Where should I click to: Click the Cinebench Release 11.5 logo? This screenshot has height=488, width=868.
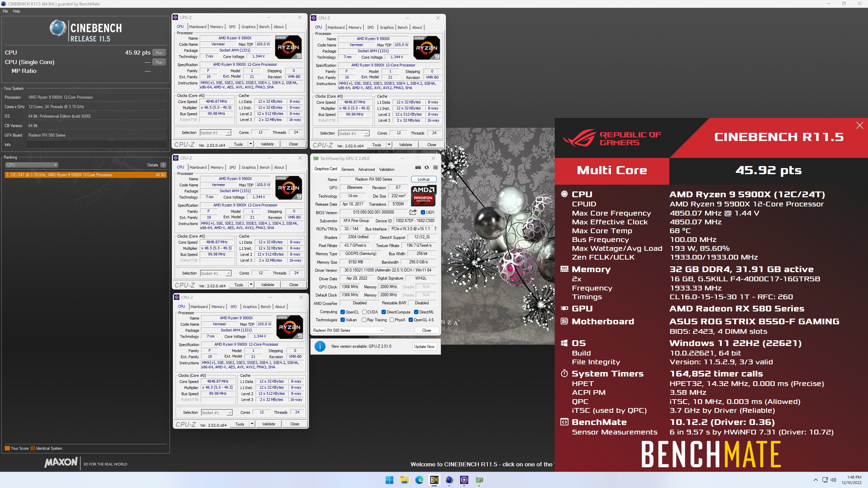click(x=86, y=32)
